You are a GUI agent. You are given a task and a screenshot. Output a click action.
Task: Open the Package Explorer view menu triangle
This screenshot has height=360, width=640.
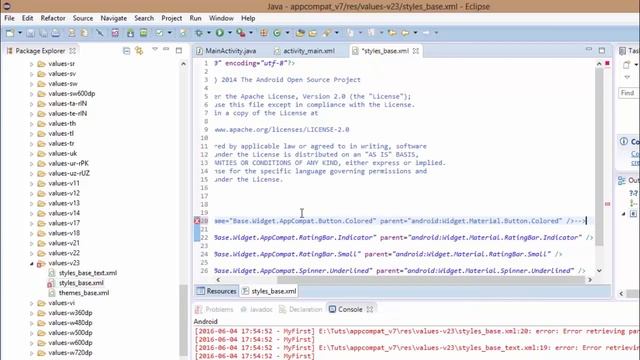(155, 49)
